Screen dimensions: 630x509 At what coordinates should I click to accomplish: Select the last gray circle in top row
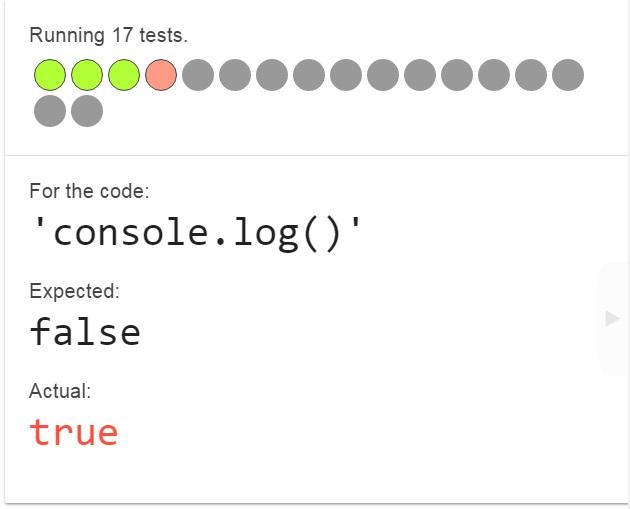[567, 75]
